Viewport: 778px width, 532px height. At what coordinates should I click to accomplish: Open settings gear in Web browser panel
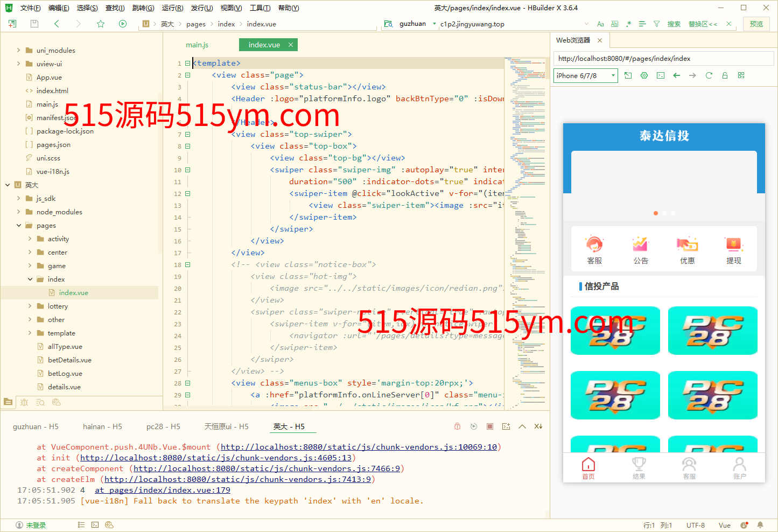[x=644, y=76]
